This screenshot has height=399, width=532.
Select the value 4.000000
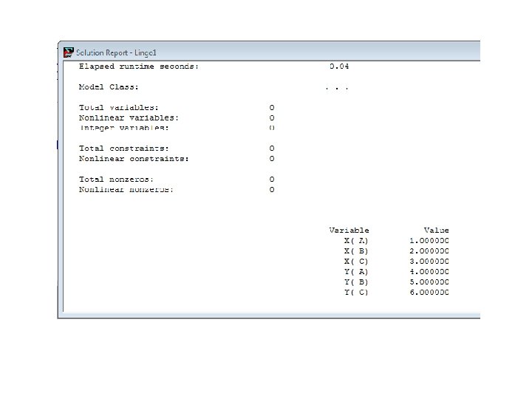429,272
